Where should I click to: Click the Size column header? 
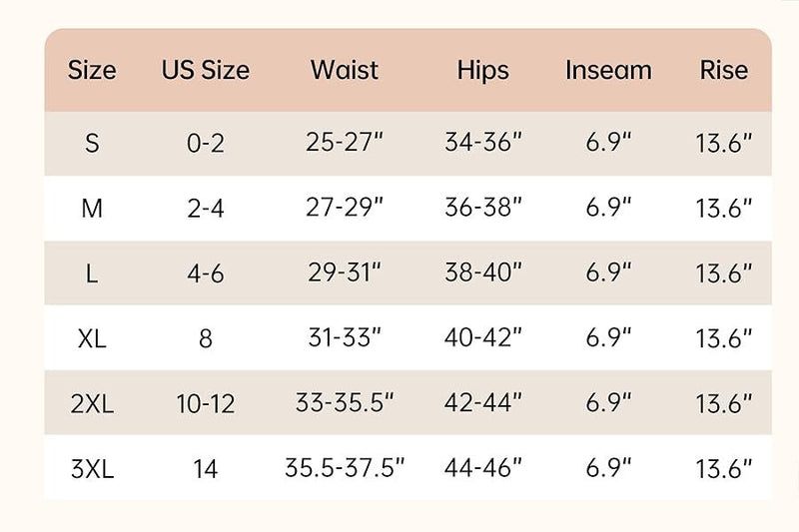click(x=92, y=71)
